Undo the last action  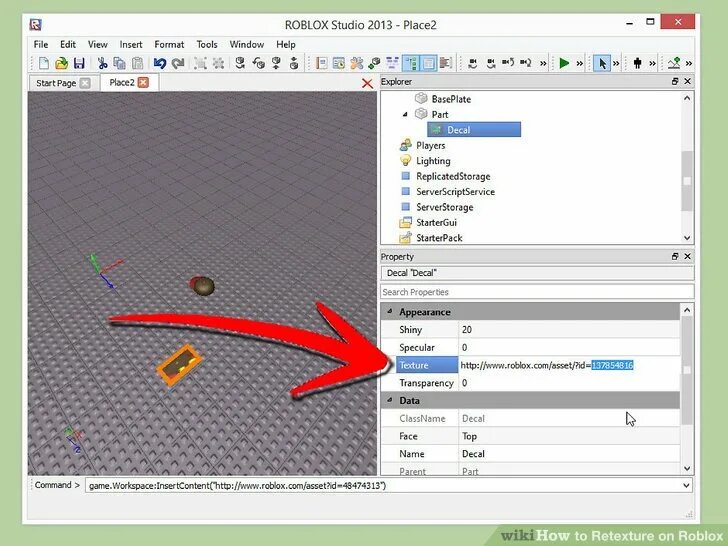pyautogui.click(x=160, y=63)
